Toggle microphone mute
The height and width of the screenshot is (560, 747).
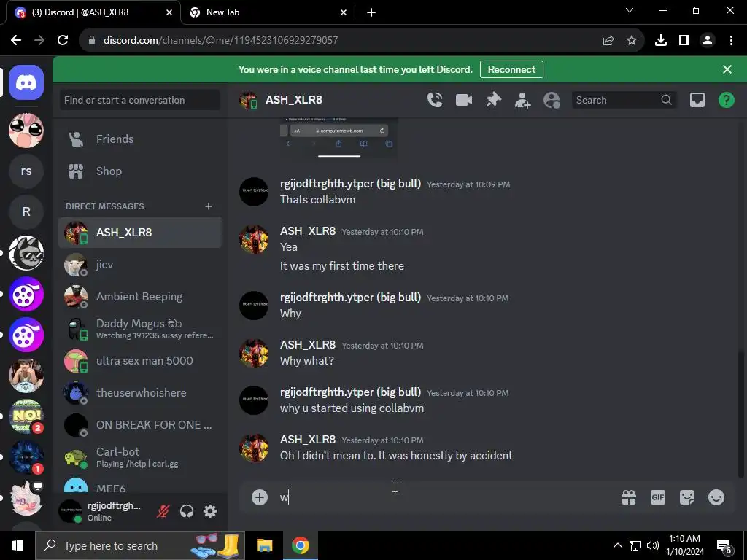pyautogui.click(x=163, y=511)
